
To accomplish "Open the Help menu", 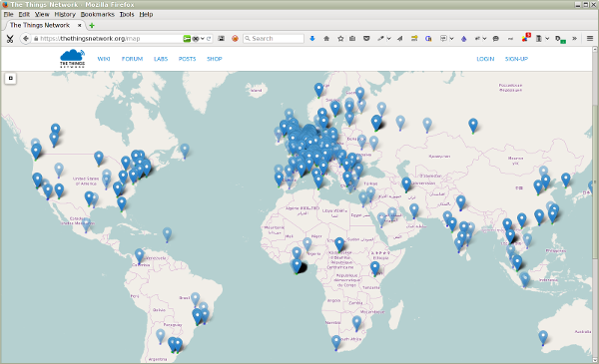I will tap(146, 14).
